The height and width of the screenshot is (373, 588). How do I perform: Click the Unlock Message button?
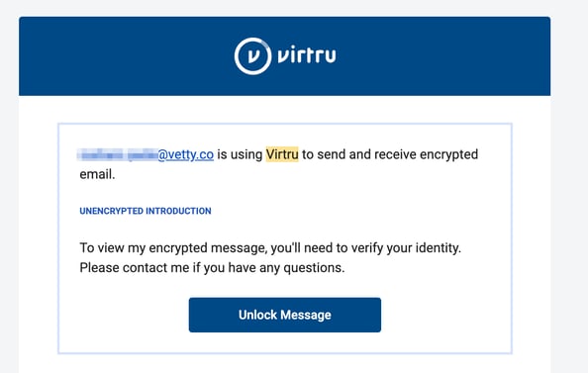[285, 315]
